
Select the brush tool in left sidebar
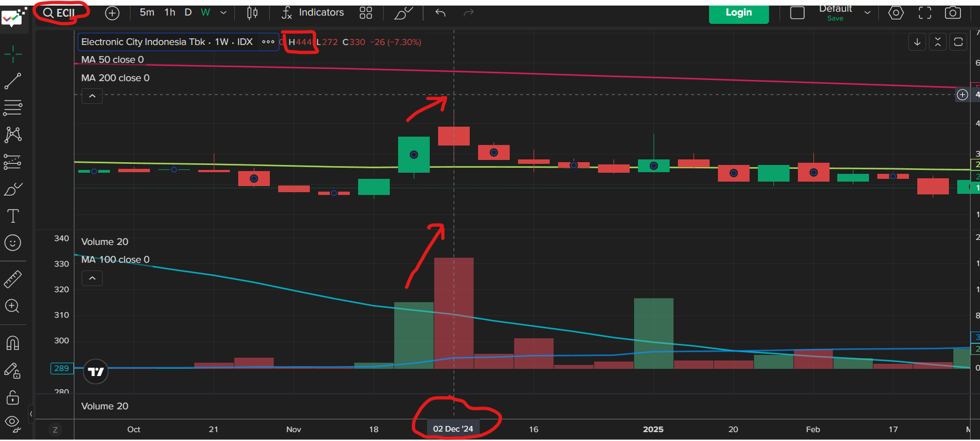[x=13, y=189]
